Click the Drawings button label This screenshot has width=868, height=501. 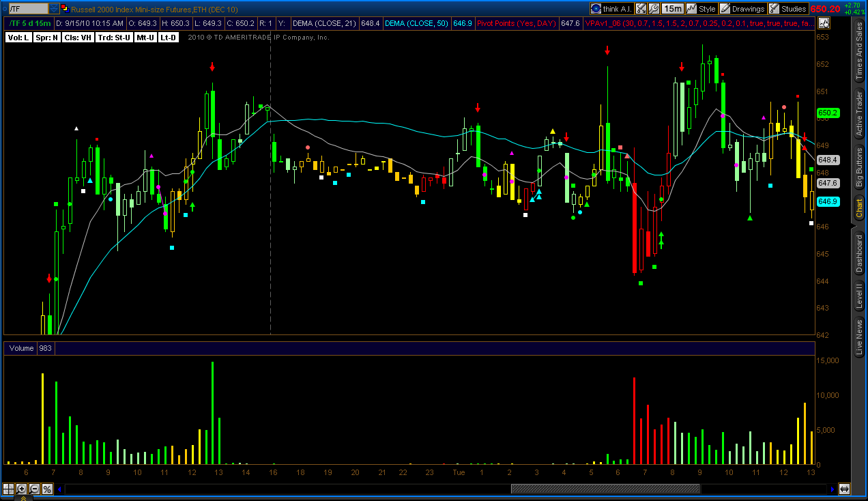click(x=748, y=9)
